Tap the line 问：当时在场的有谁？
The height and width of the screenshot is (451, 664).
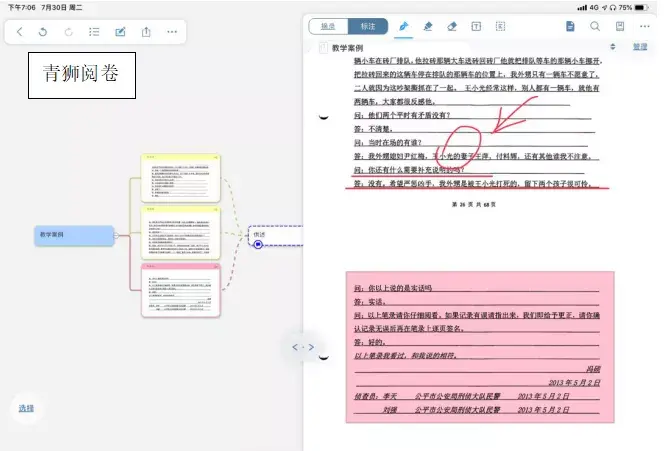[387, 142]
